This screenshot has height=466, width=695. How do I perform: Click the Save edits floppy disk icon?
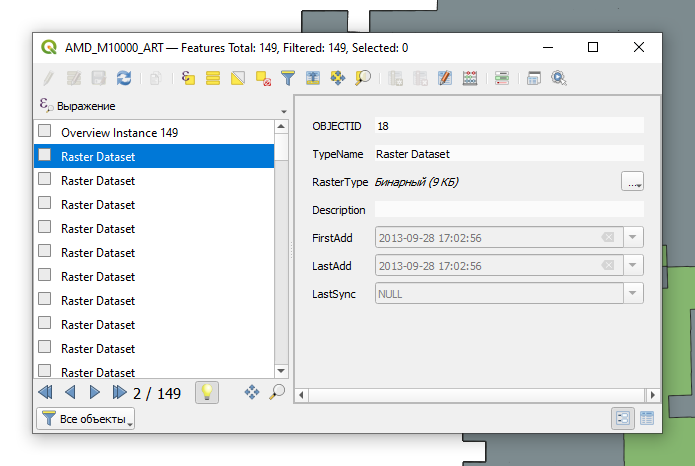click(x=98, y=78)
